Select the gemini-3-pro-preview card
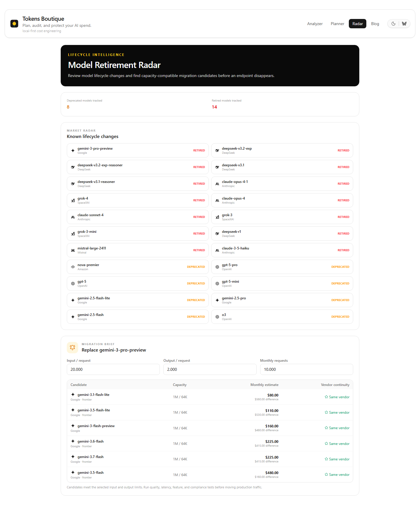Image resolution: width=420 pixels, height=505 pixels. [x=138, y=151]
